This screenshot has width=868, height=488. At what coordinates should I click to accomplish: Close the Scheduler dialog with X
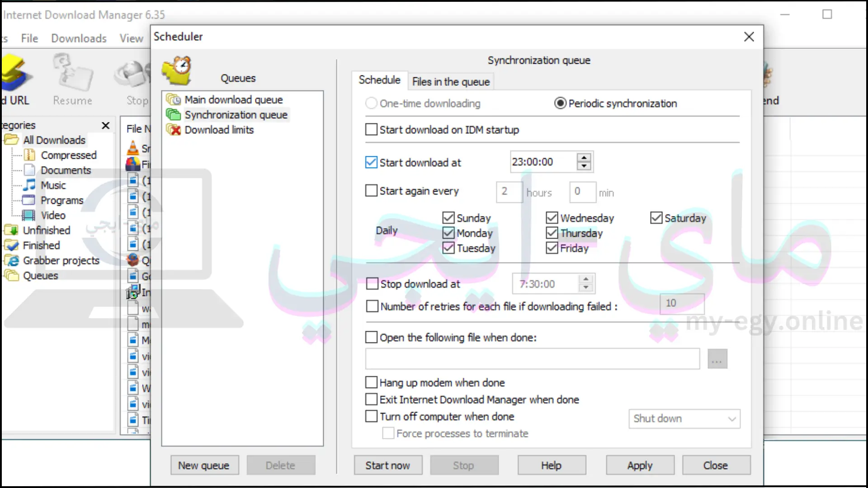click(749, 37)
